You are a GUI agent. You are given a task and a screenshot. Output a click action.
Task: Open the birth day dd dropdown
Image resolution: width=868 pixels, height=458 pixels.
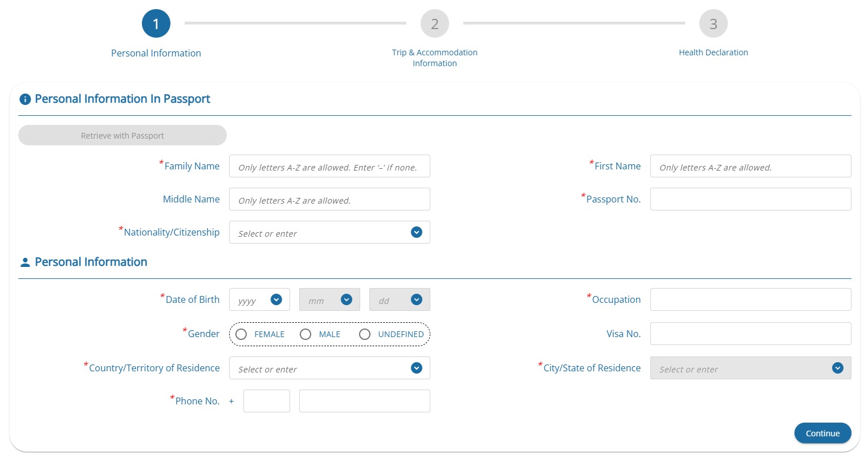(400, 299)
